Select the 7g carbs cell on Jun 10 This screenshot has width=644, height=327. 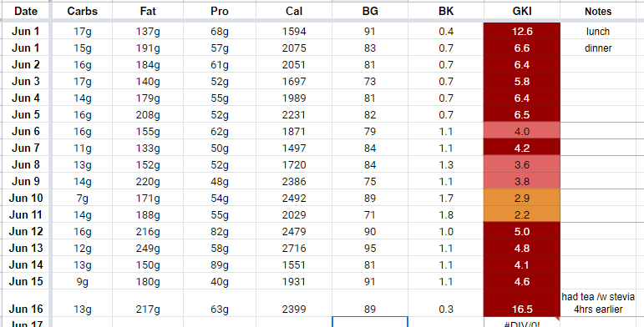(x=82, y=198)
